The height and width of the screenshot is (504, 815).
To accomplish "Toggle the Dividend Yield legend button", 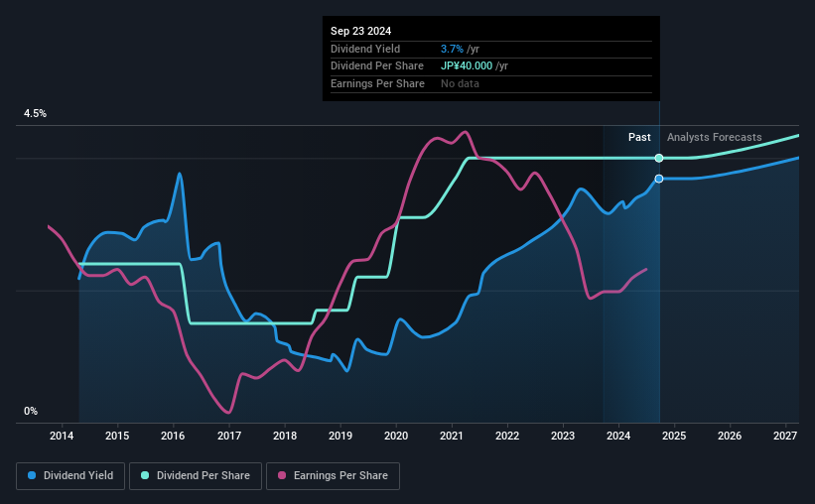I will pyautogui.click(x=70, y=476).
